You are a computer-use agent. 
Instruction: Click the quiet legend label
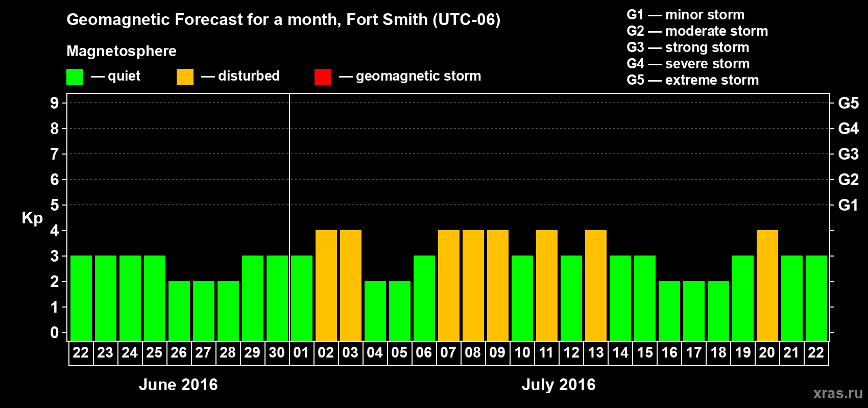coord(124,76)
